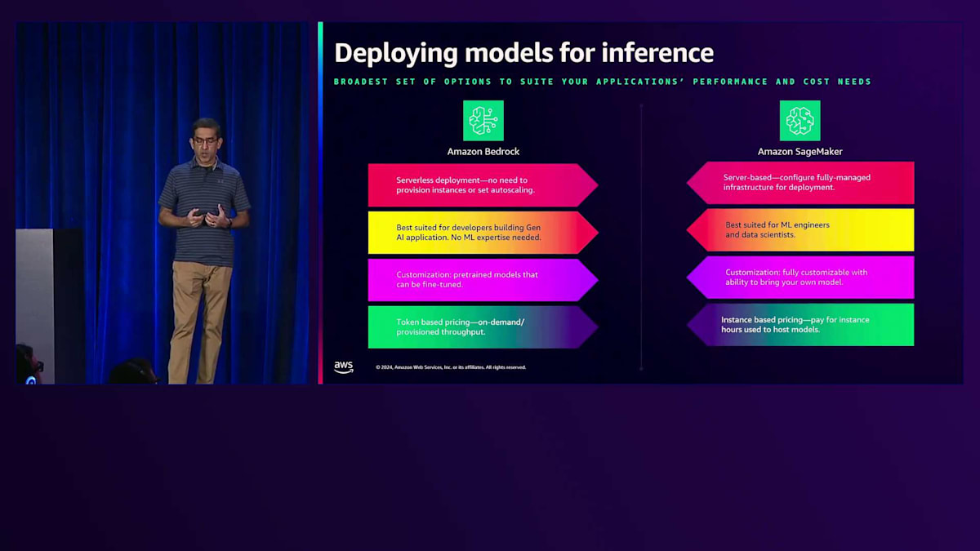Select the 'Server-based' infrastructure banner
The height and width of the screenshot is (551, 980).
pyautogui.click(x=800, y=182)
